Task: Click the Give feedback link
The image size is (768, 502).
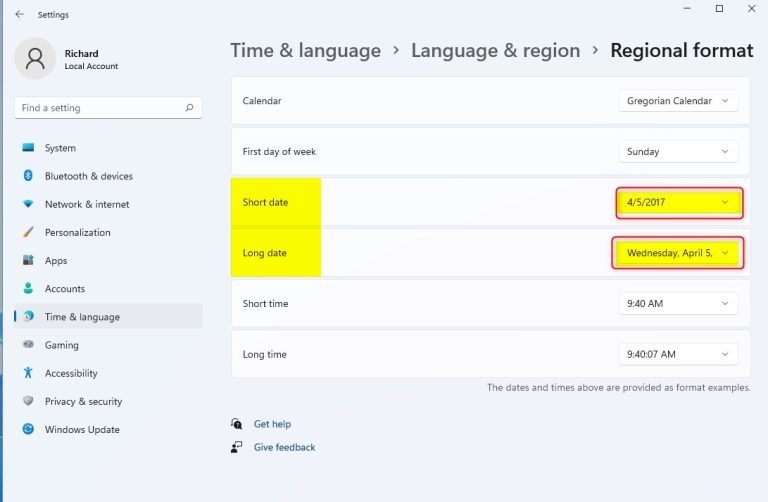Action: pyautogui.click(x=284, y=447)
